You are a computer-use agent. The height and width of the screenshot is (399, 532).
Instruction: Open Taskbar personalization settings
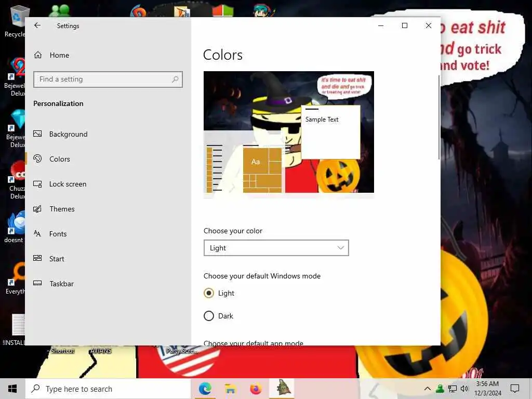click(108, 284)
